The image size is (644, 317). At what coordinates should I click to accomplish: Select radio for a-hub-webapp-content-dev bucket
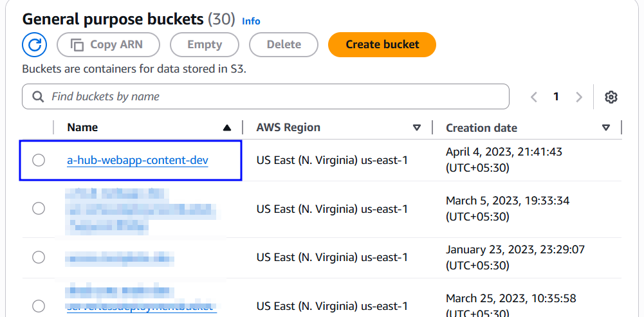[39, 160]
